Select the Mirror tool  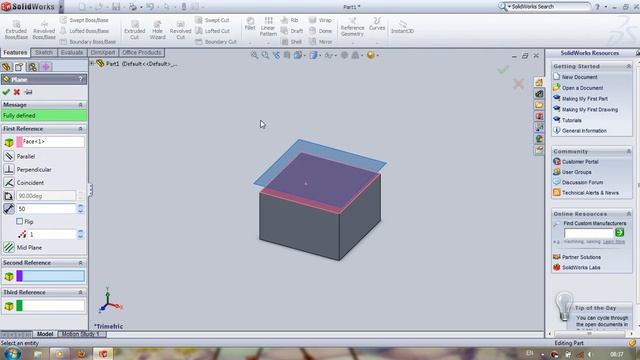click(320, 42)
